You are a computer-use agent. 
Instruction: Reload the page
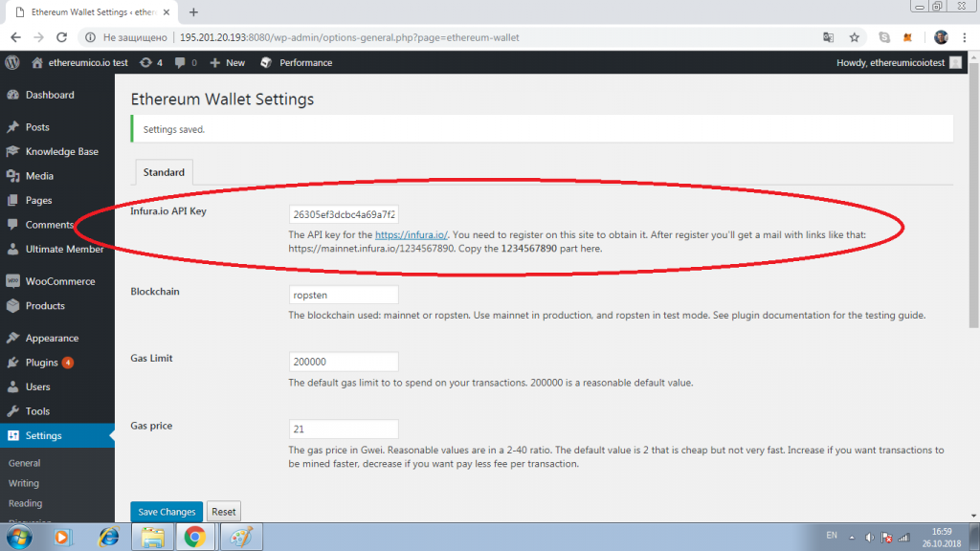(x=62, y=37)
